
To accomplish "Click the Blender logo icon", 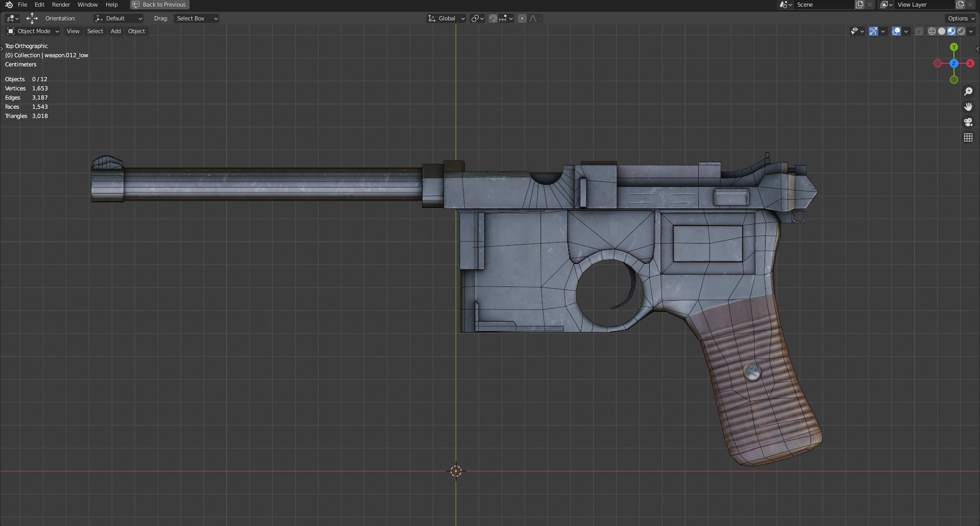I will (9, 5).
